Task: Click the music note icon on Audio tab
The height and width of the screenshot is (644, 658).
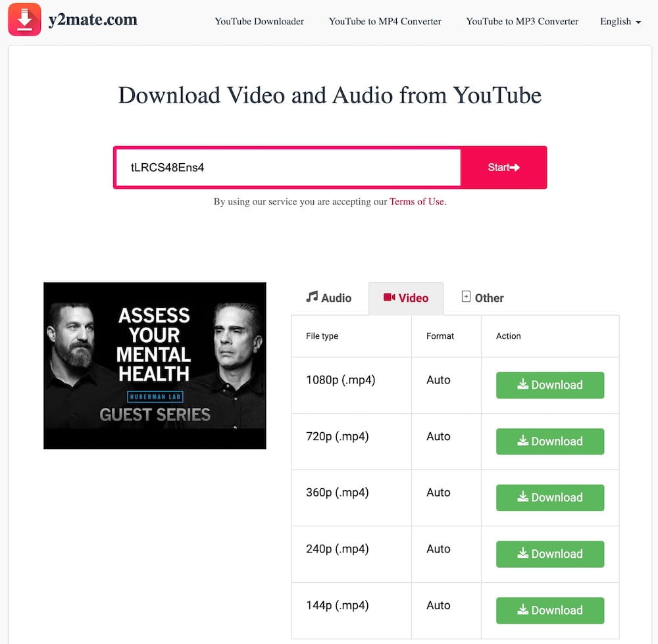Action: (312, 297)
